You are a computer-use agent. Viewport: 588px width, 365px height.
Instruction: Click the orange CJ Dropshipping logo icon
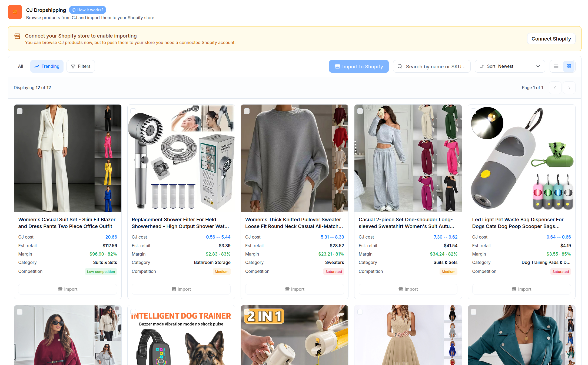(15, 12)
